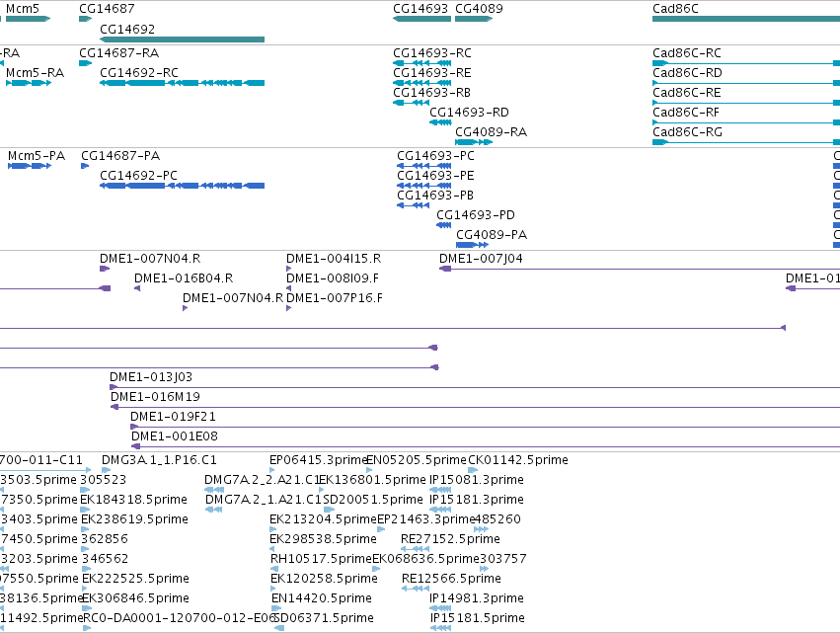Click the CG4089-PA protein label
This screenshot has height=633, width=840.
[492, 235]
